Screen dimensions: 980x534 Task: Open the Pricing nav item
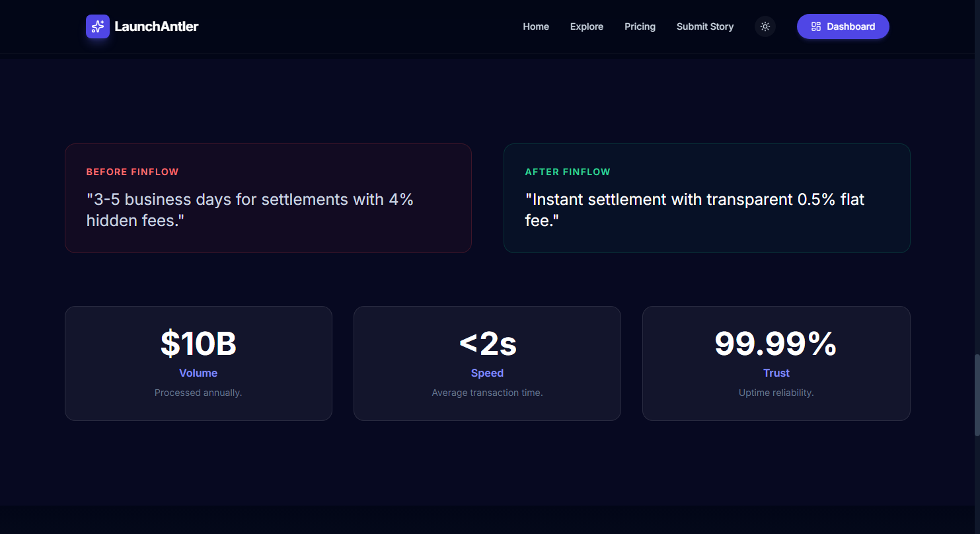[640, 26]
